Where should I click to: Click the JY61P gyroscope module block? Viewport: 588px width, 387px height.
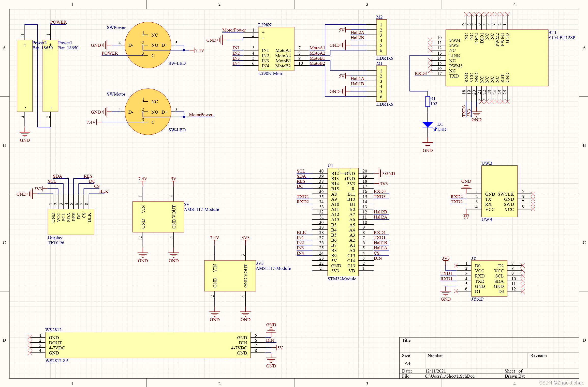(x=489, y=278)
